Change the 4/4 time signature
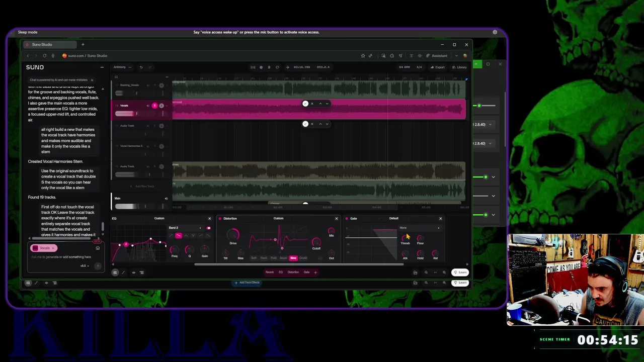 pyautogui.click(x=419, y=67)
